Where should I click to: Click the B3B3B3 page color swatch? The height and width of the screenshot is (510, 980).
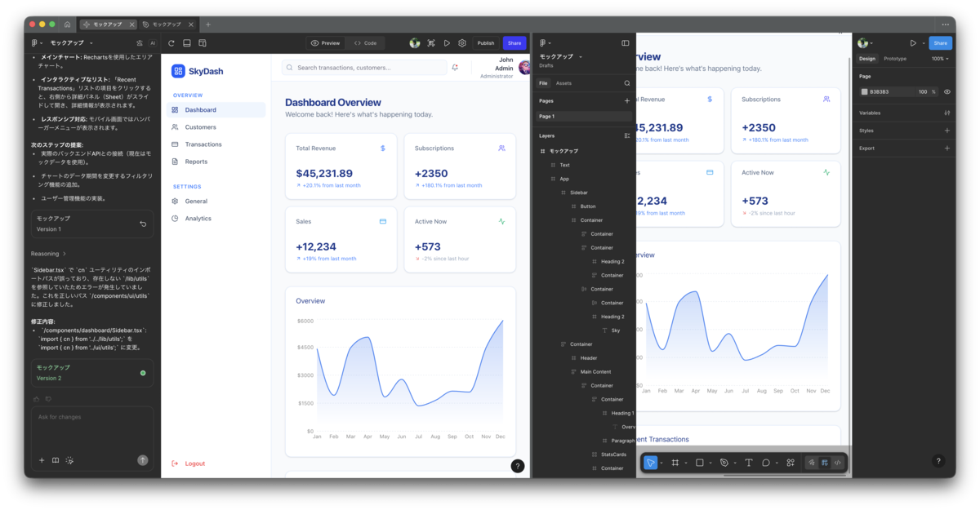click(x=865, y=92)
